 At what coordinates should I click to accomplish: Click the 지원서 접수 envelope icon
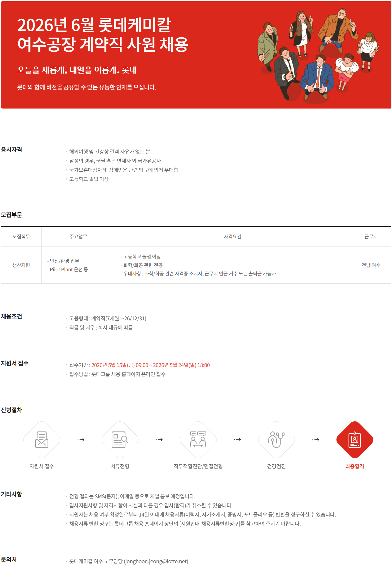(x=42, y=440)
